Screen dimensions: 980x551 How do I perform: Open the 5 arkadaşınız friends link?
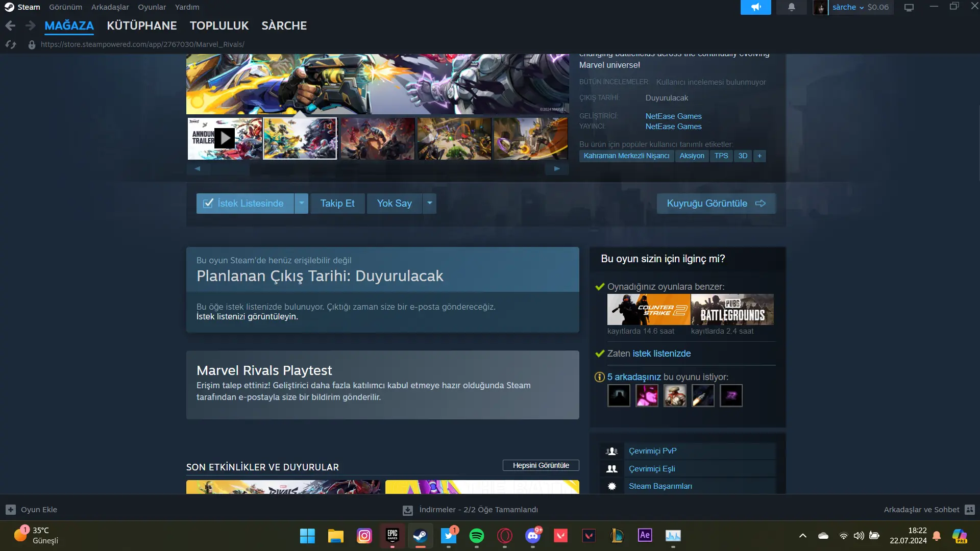coord(634,377)
